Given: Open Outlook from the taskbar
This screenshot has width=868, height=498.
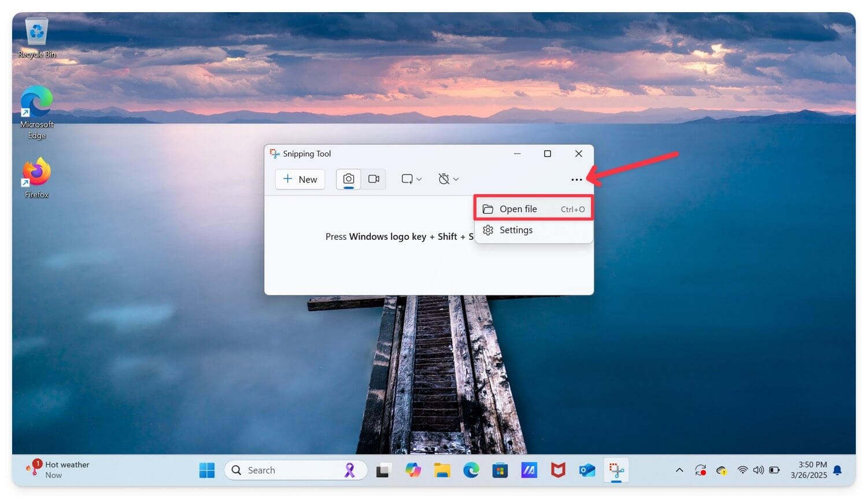Looking at the screenshot, I should click(587, 470).
